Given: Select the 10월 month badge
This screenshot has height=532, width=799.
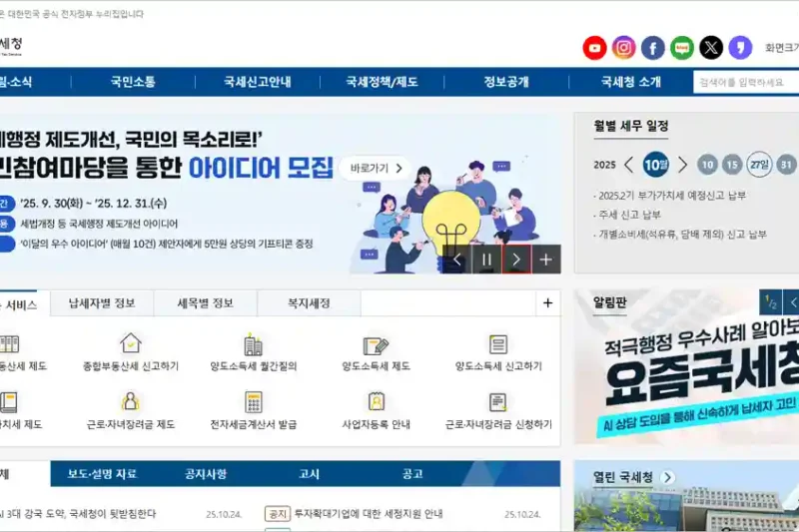Looking at the screenshot, I should coord(656,165).
